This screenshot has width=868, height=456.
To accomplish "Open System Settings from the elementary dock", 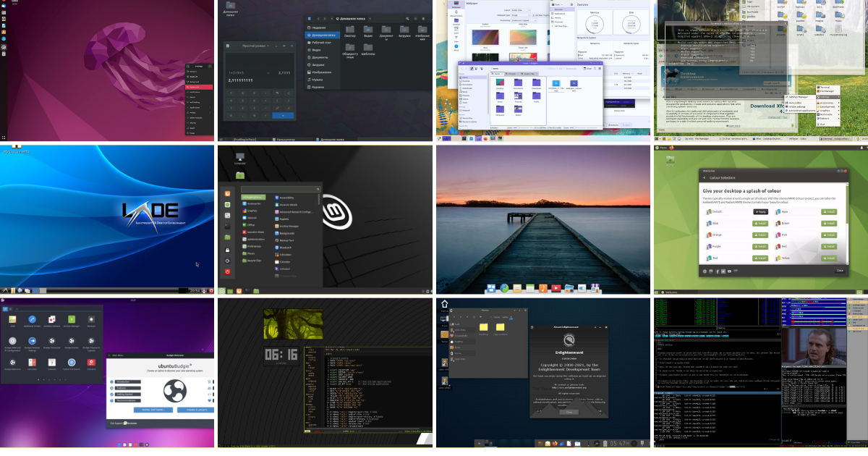I will click(582, 288).
